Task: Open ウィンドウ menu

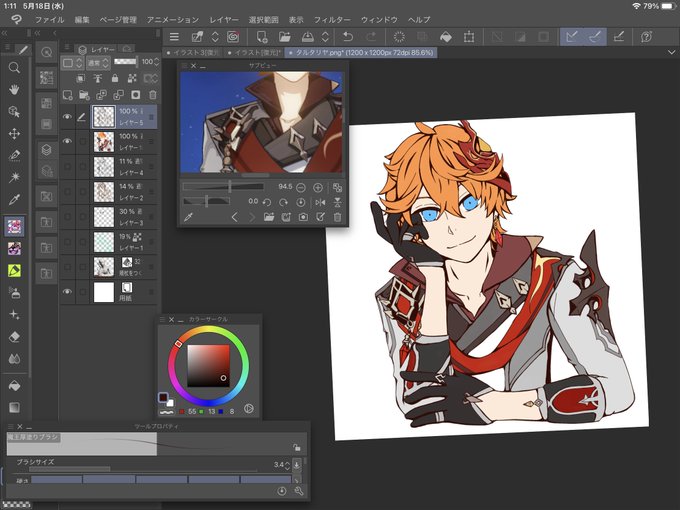Action: click(x=379, y=20)
